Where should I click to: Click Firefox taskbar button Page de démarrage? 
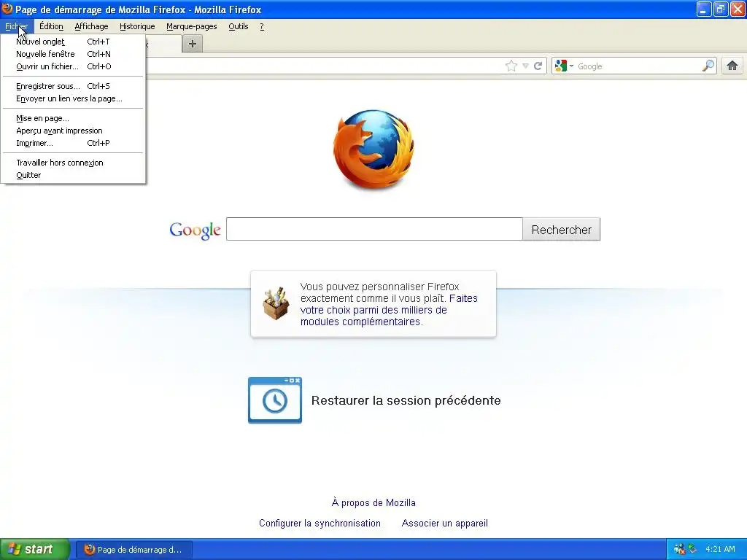(x=134, y=550)
